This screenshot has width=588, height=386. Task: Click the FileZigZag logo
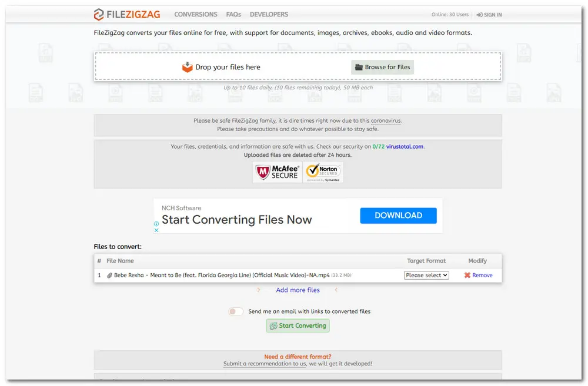coord(127,15)
